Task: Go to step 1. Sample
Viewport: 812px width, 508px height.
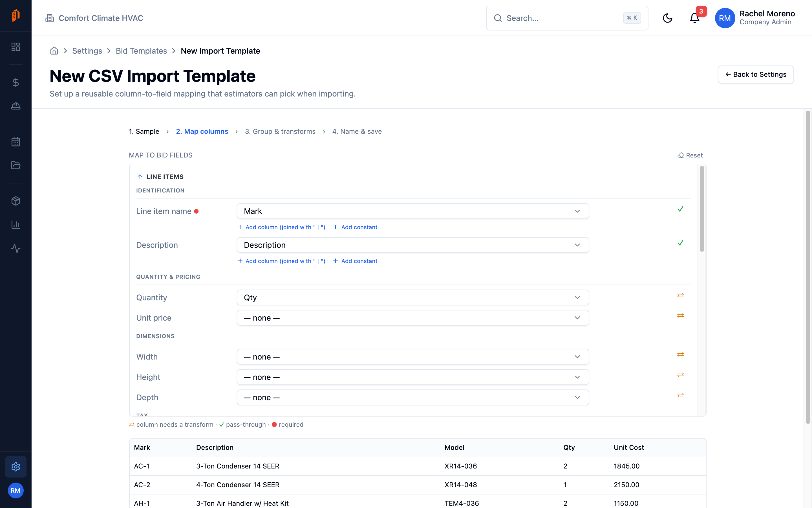Action: pos(144,131)
